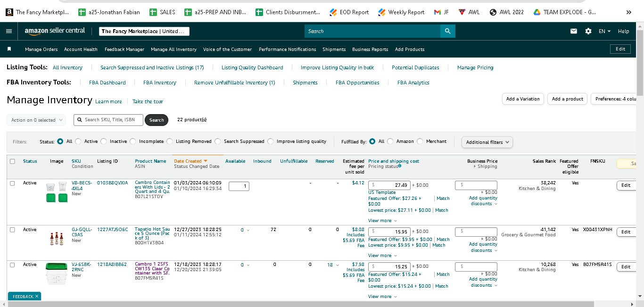The height and width of the screenshot is (307, 644).
Task: Open the messages envelope icon
Action: [574, 31]
